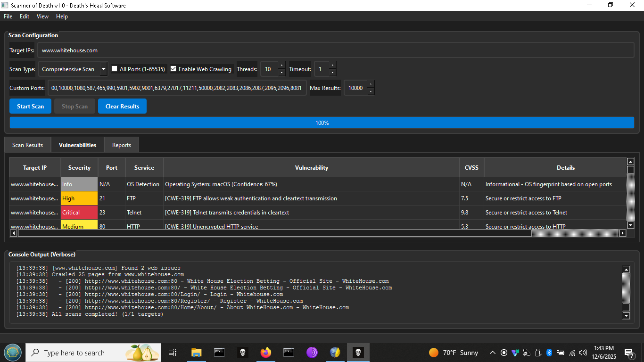Click the volume speaker tray icon
Viewport: 644px width, 362px height.
583,353
